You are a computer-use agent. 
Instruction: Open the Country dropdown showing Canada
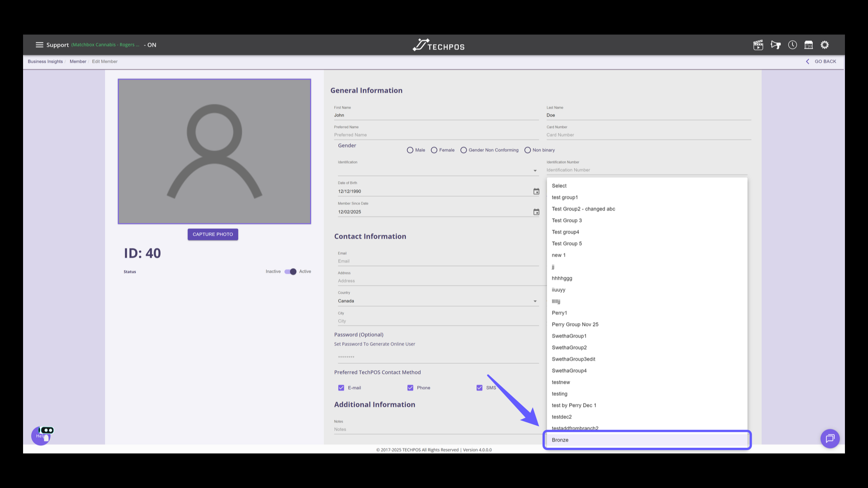pos(535,300)
